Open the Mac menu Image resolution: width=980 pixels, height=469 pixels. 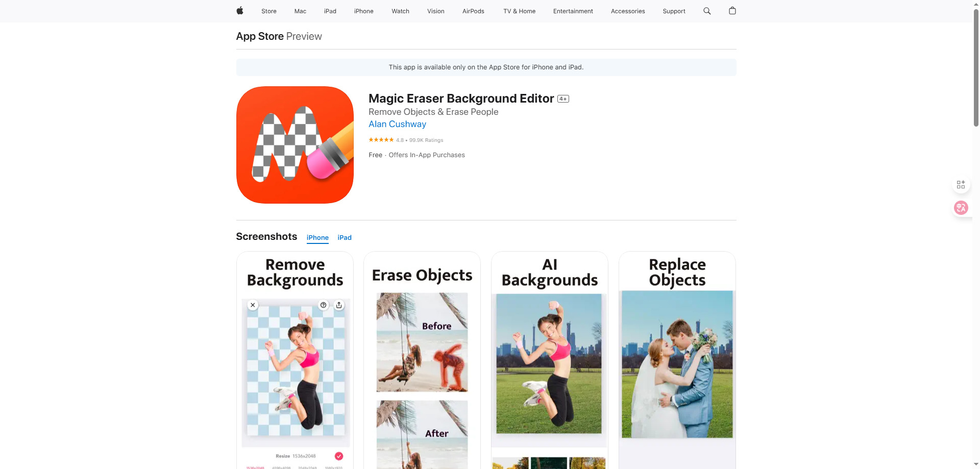[300, 11]
